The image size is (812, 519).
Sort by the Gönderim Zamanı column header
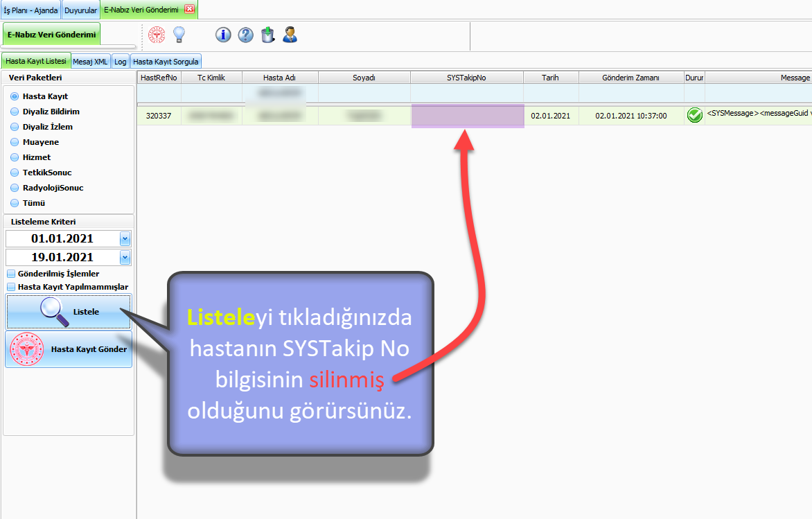[x=630, y=78]
